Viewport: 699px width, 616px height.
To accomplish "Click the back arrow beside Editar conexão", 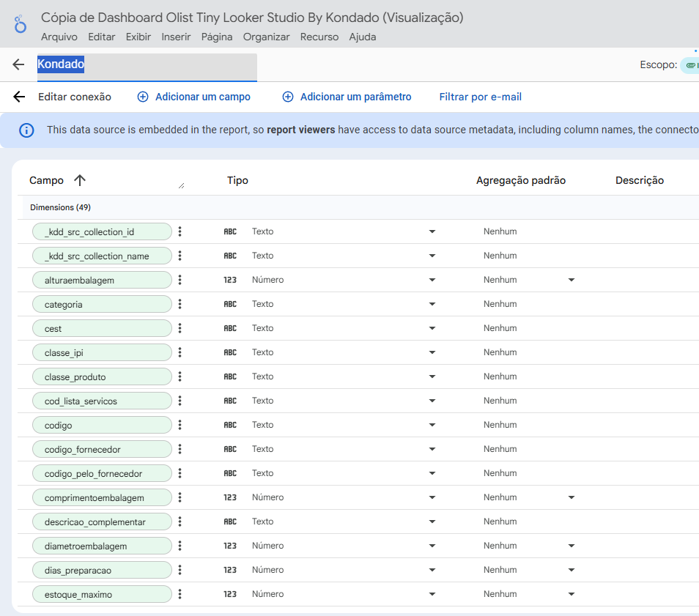I will [19, 97].
